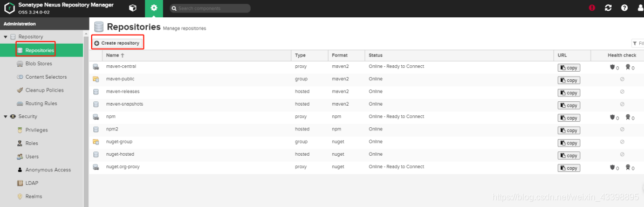644x207 pixels.
Task: Copy URL for maven-releases
Action: 569,93
